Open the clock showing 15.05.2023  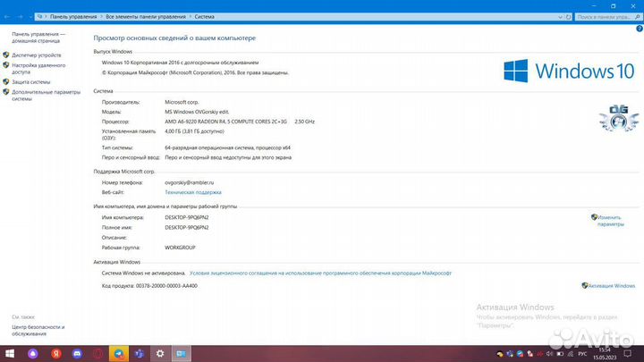coord(605,353)
